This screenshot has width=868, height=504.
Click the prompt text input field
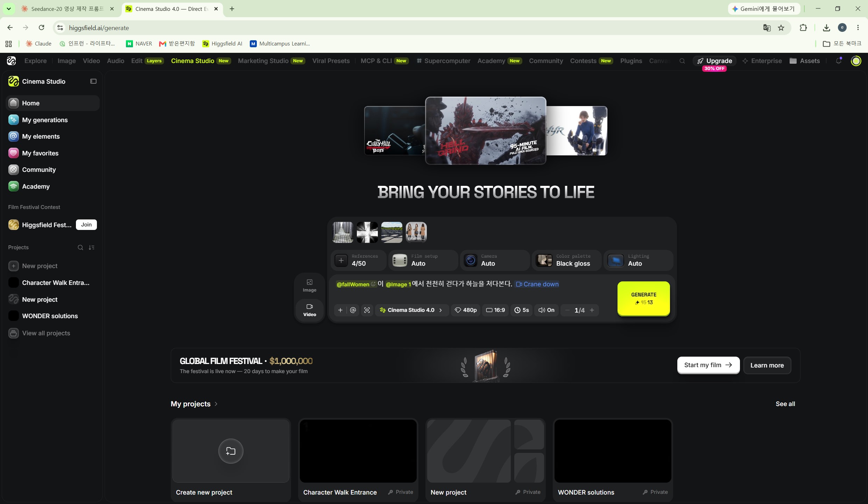point(472,289)
